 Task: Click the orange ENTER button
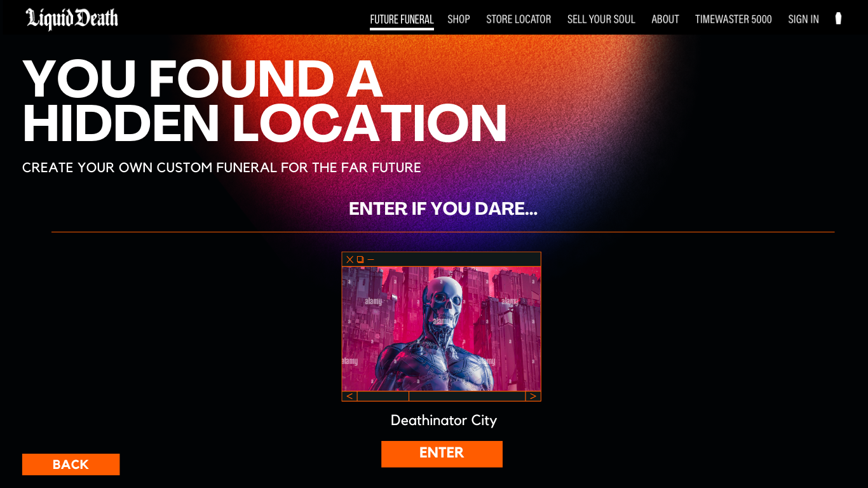[x=442, y=454]
